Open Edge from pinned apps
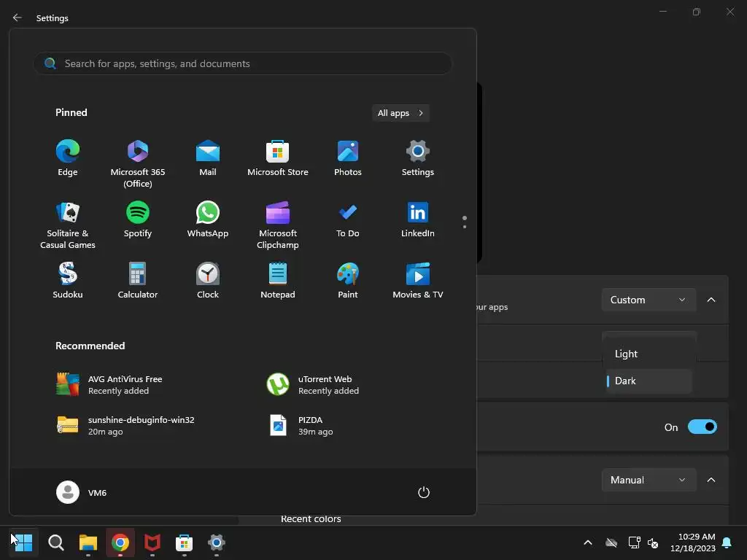The image size is (747, 560). pyautogui.click(x=68, y=158)
